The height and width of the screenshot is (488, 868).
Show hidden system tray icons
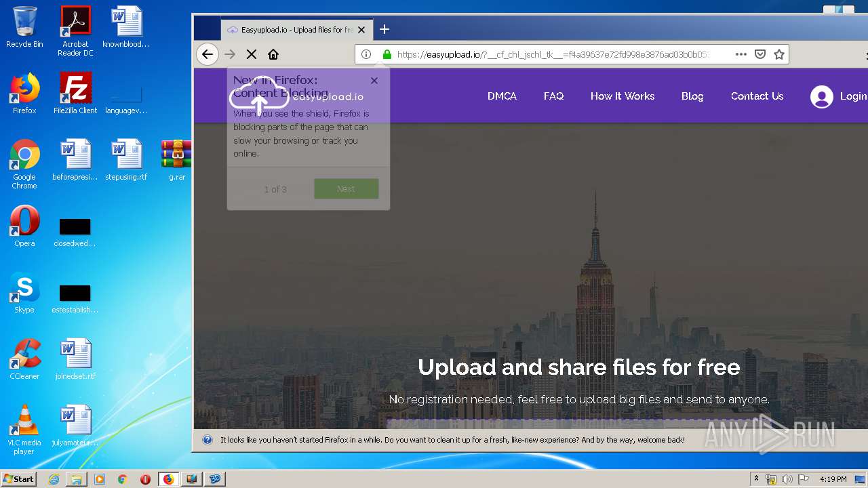click(757, 479)
